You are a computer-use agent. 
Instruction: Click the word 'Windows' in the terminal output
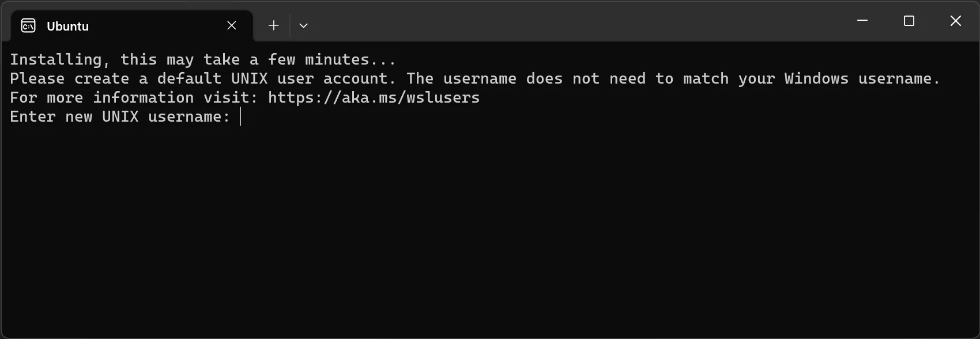pyautogui.click(x=816, y=78)
